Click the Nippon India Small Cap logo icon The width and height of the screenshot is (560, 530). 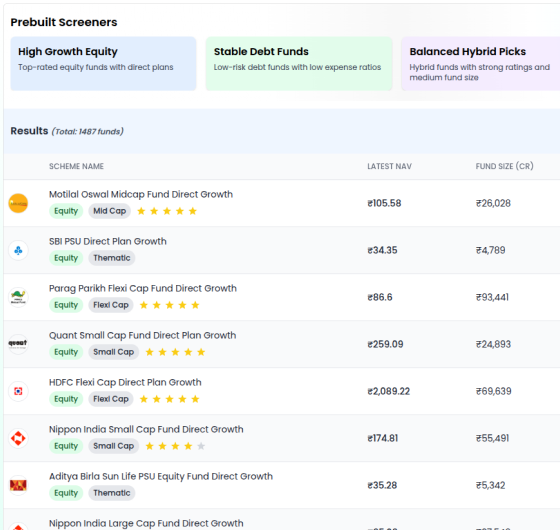point(18,438)
